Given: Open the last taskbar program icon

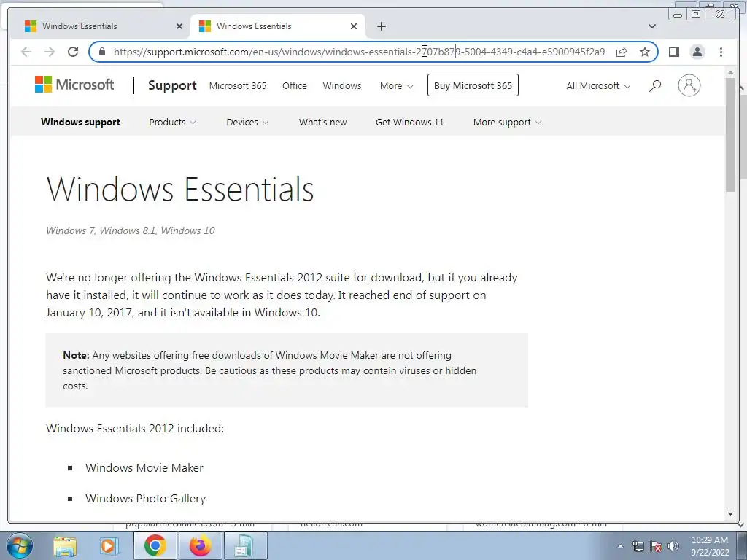Looking at the screenshot, I should pos(245,545).
